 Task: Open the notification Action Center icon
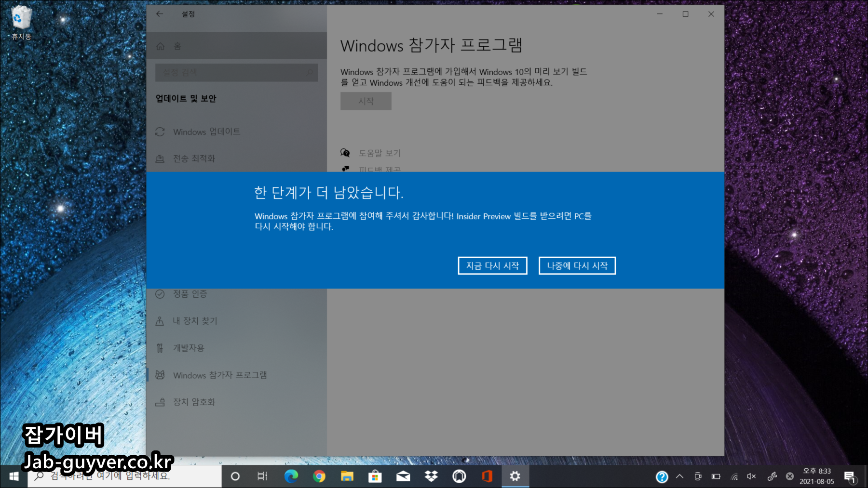850,477
